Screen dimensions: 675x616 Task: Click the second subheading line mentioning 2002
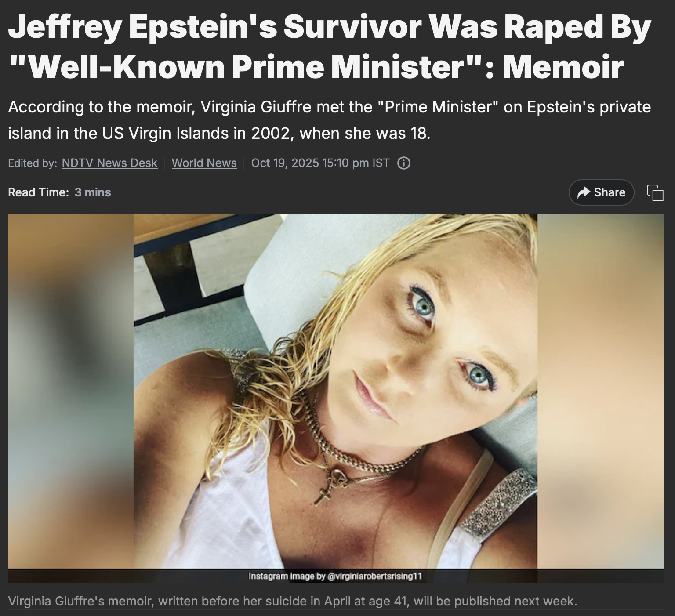[219, 133]
